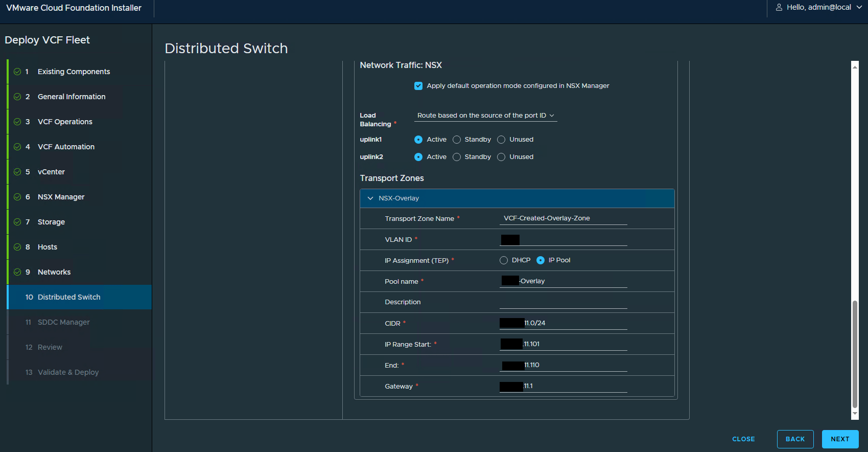Click the VMware Cloud Foundation Installer title
This screenshot has height=452, width=868.
[74, 8]
